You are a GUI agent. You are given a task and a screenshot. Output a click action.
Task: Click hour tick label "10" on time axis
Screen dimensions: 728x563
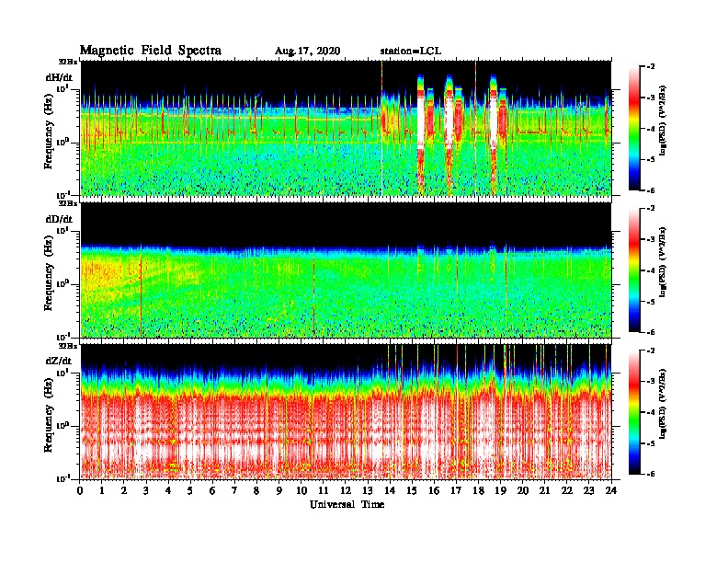(x=301, y=490)
